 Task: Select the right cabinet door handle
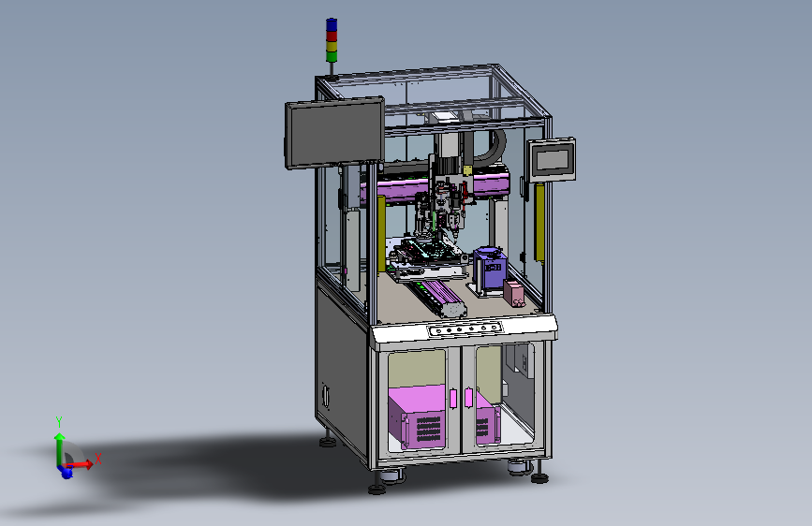468,398
